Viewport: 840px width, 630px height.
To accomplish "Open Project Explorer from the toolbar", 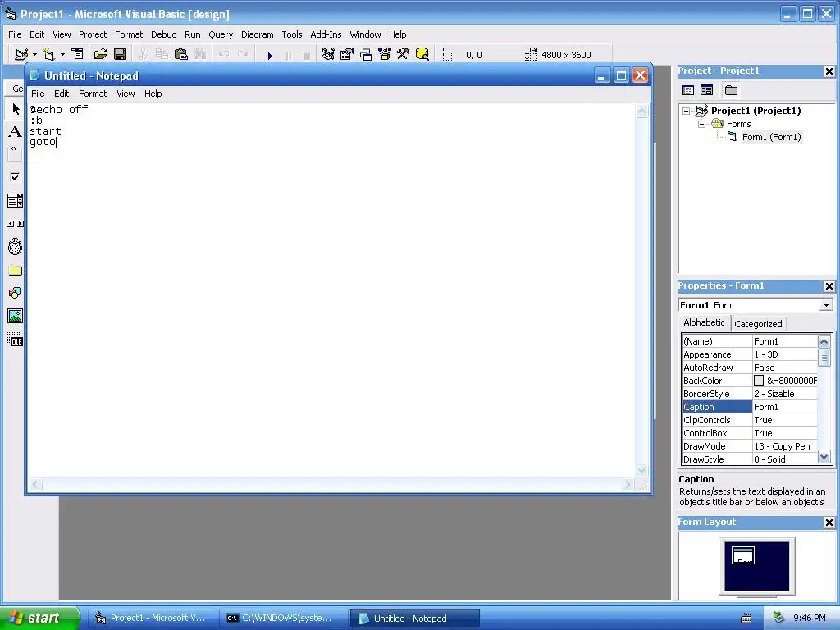I will click(x=328, y=55).
